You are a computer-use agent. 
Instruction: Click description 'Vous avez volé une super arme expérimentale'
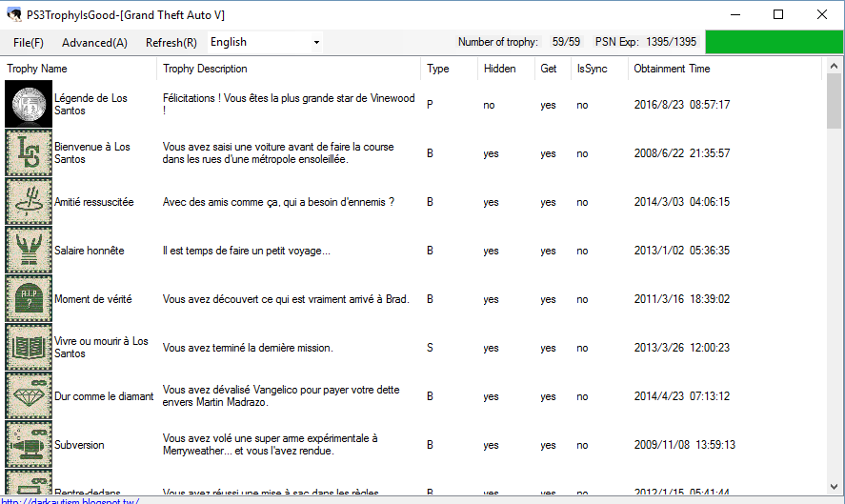coord(270,444)
